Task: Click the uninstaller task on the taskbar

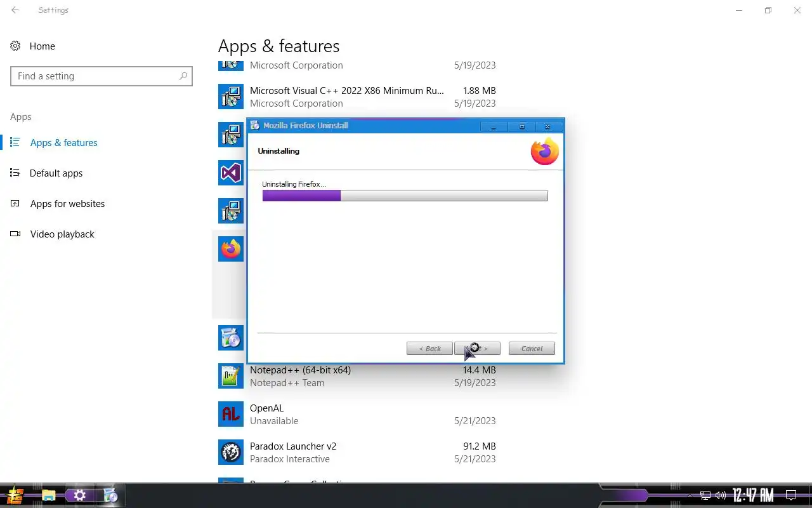Action: (111, 495)
